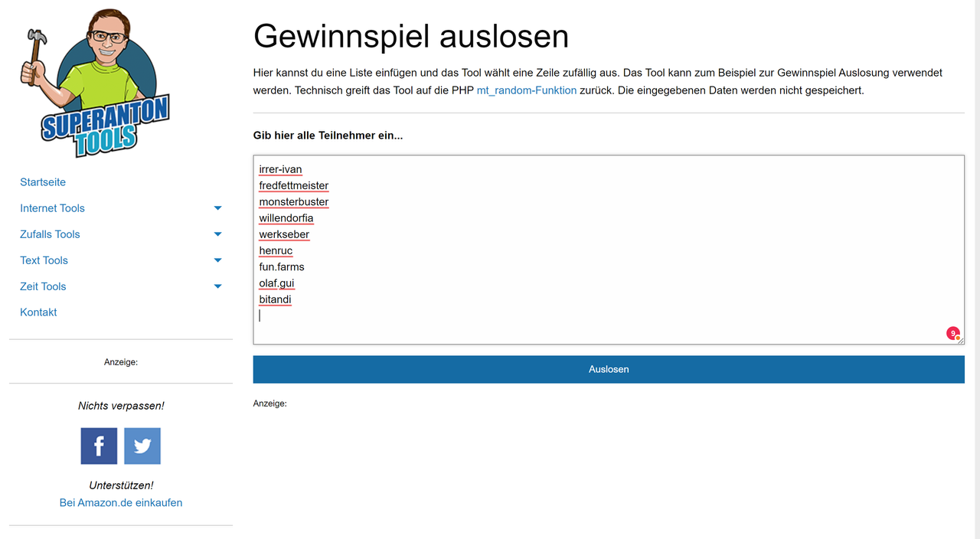The image size is (980, 539).
Task: Expand the Zufalls Tools arrow
Action: click(x=217, y=234)
